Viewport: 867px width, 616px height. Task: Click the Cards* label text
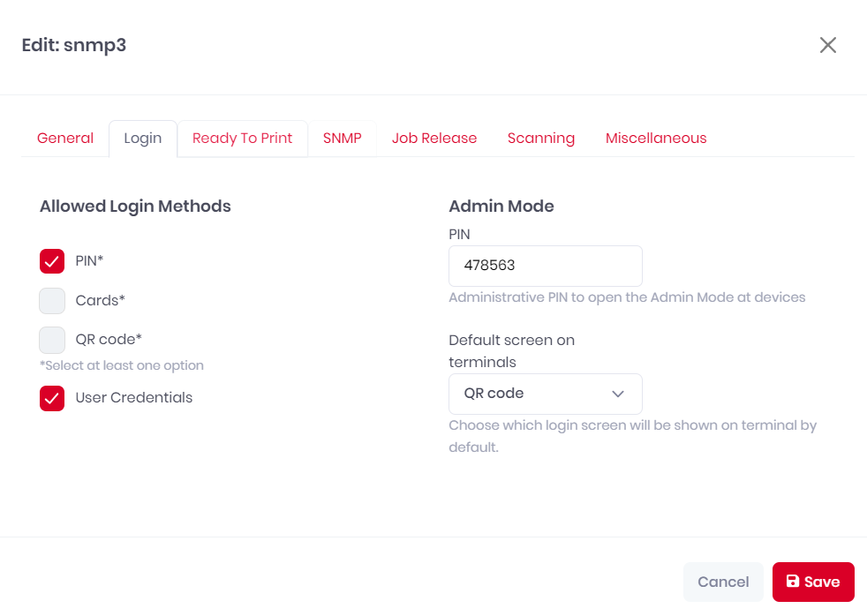click(100, 301)
